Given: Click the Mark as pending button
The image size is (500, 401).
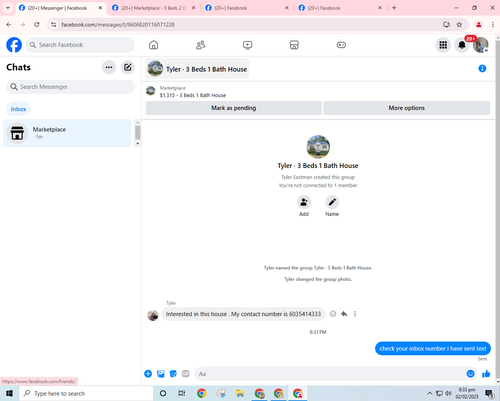Looking at the screenshot, I should pos(234,108).
